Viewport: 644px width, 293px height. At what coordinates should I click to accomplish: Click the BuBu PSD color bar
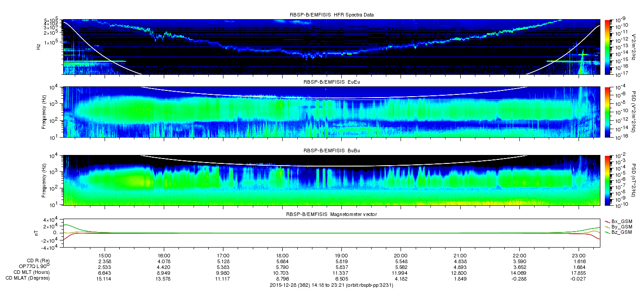pyautogui.click(x=608, y=180)
